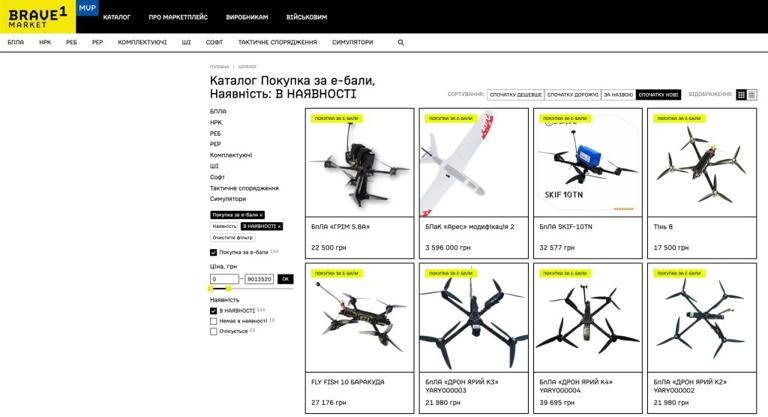
Task: Click the Brave1 Market logo
Action: click(38, 17)
